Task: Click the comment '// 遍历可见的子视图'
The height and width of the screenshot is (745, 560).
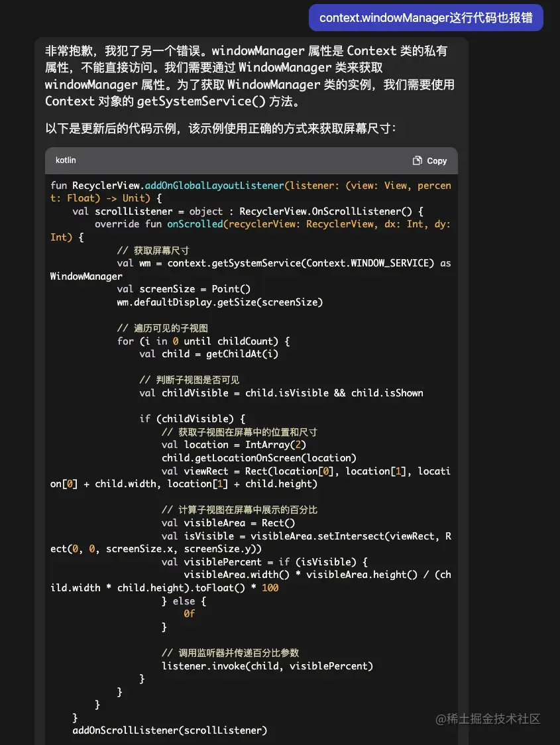Action: click(162, 328)
